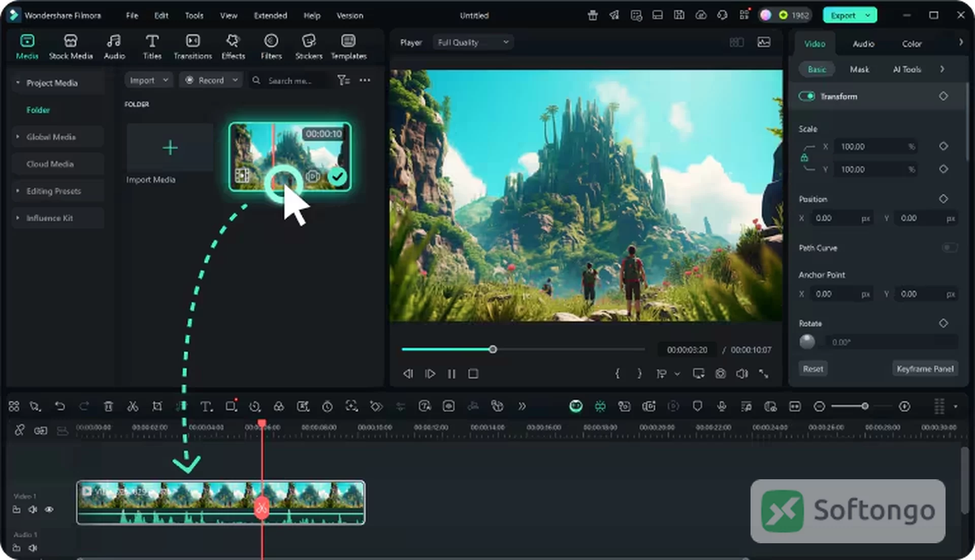Hide Video 1 track with eye icon
This screenshot has width=975, height=560.
(49, 509)
